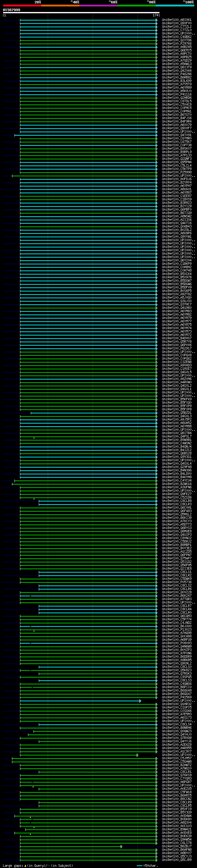Select hit label UniRef100_A7KCY3
Viewport: 197px width, 868px height.
(x=177, y=521)
